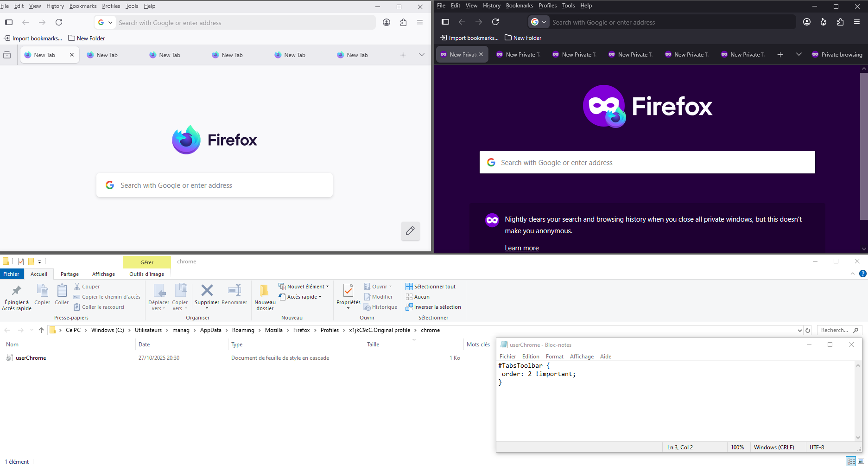
Task: Open the Fichier tab in File Explorer
Action: 12,274
